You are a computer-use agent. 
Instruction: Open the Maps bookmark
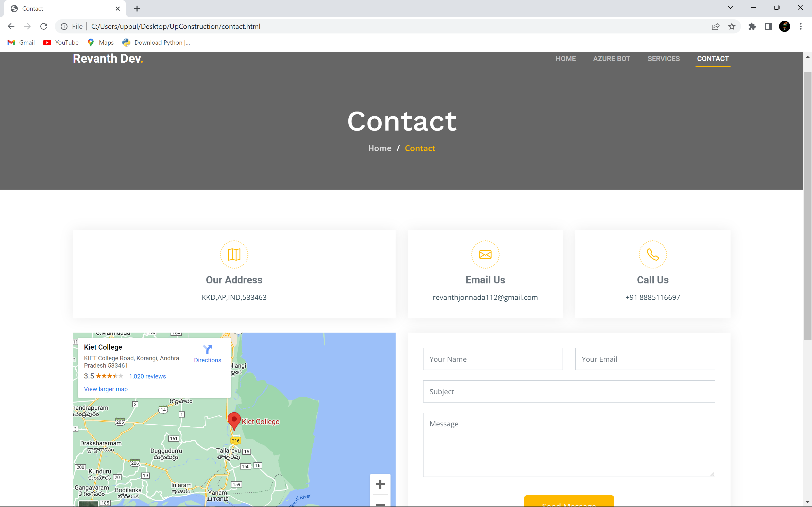tap(100, 42)
